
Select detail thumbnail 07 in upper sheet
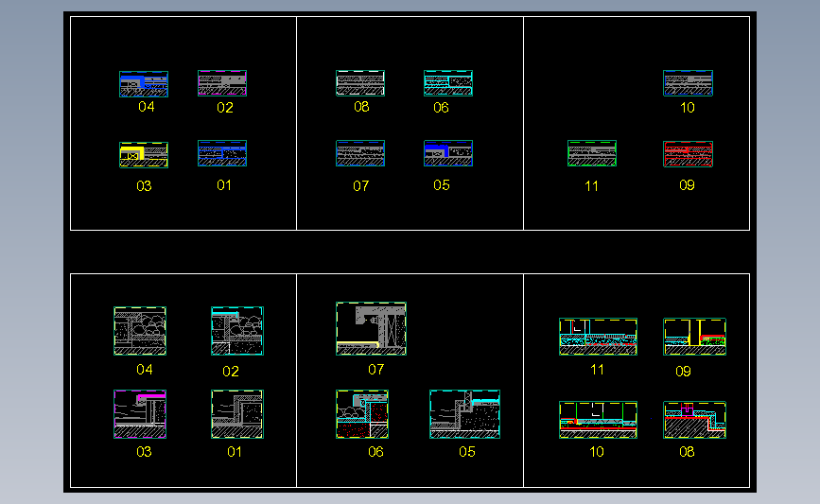pyautogui.click(x=360, y=153)
